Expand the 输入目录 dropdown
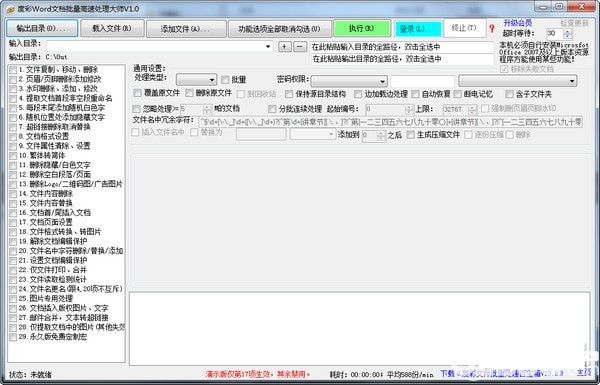 pos(268,47)
